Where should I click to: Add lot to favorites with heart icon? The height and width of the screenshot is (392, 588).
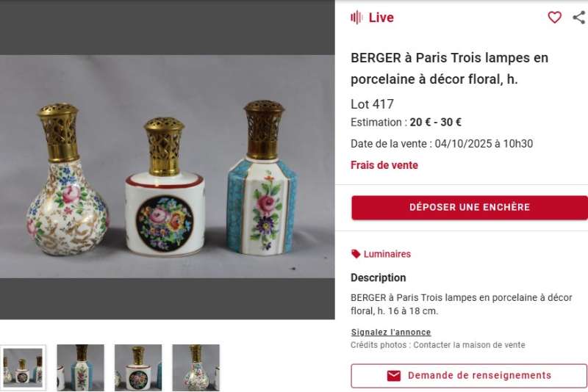[554, 18]
